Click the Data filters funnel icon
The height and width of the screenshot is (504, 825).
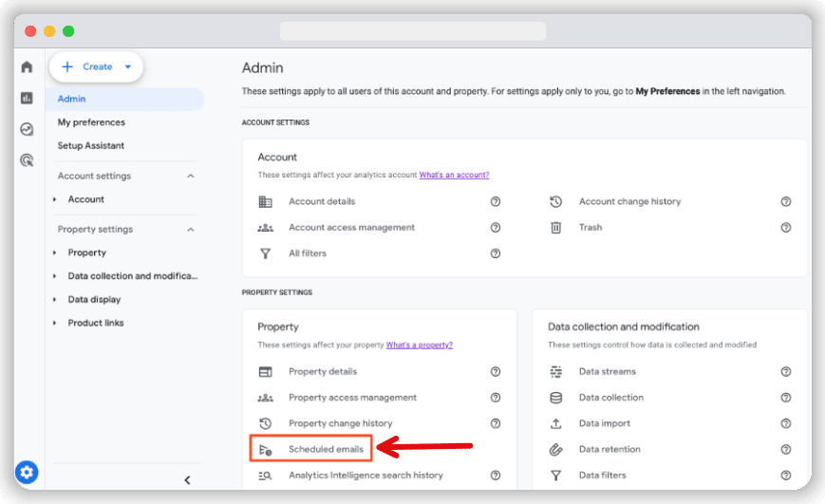(555, 476)
